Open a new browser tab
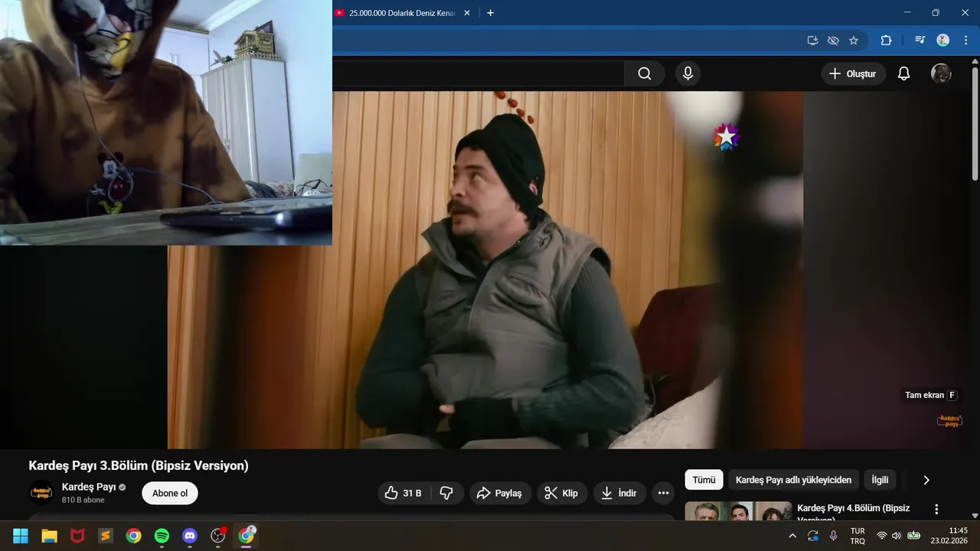980x551 pixels. coord(490,13)
